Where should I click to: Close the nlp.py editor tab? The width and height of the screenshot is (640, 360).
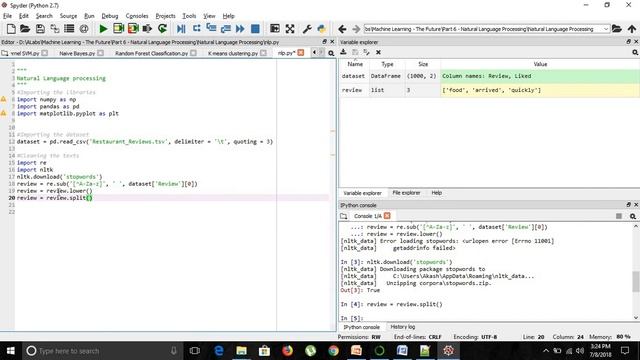tap(301, 53)
